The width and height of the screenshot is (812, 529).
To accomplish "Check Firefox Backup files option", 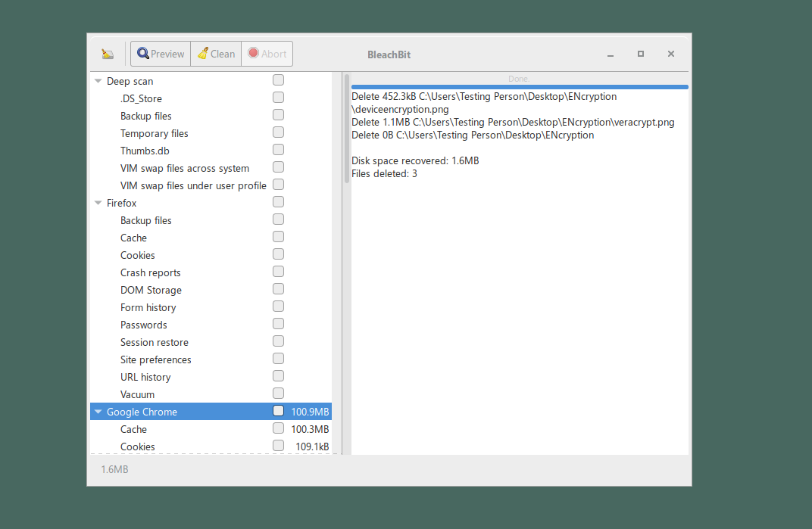I will click(278, 219).
